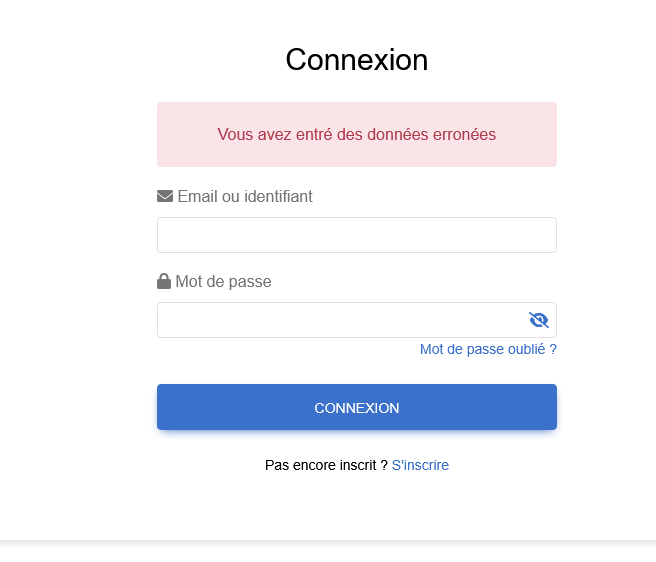Image resolution: width=656 pixels, height=562 pixels.
Task: Click the red erroneous data alert banner
Action: pos(357,134)
